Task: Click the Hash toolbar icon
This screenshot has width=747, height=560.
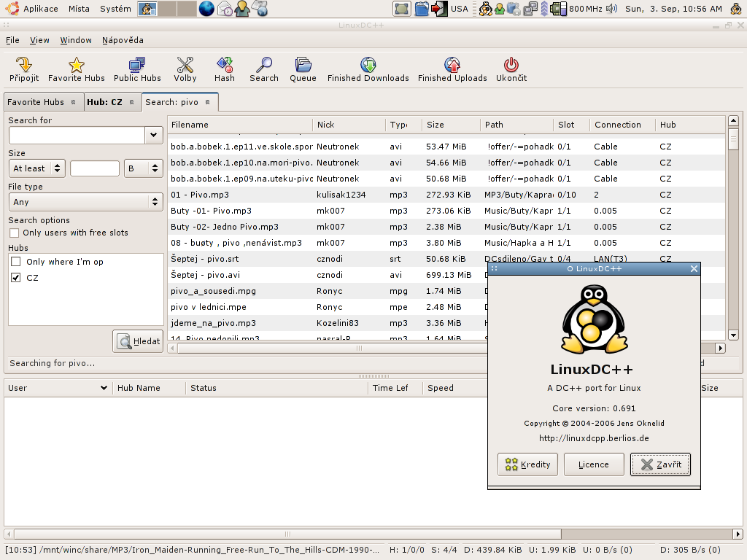Action: 225,69
